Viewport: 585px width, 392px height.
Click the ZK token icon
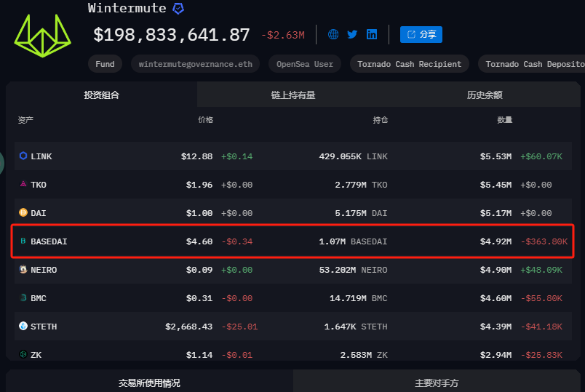[23, 354]
